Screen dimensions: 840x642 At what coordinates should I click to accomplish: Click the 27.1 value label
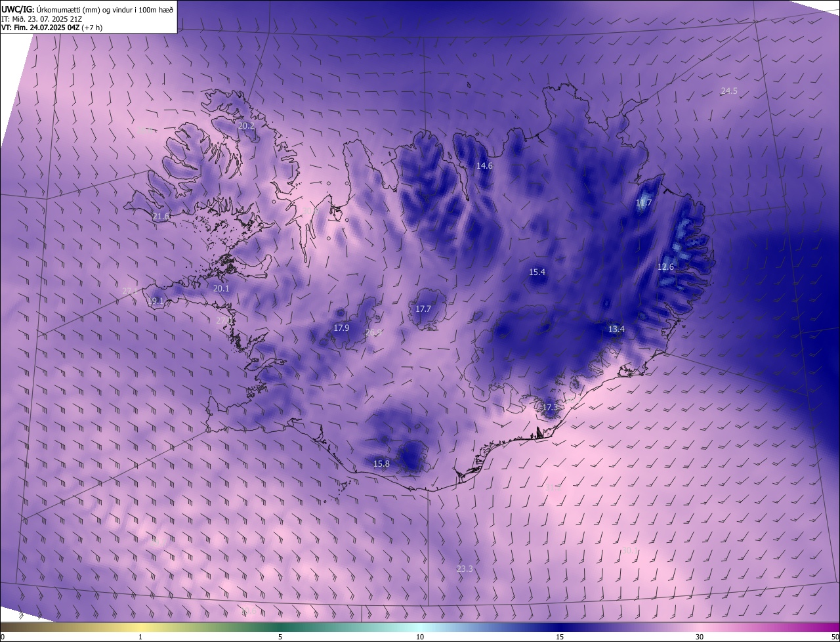[130, 291]
